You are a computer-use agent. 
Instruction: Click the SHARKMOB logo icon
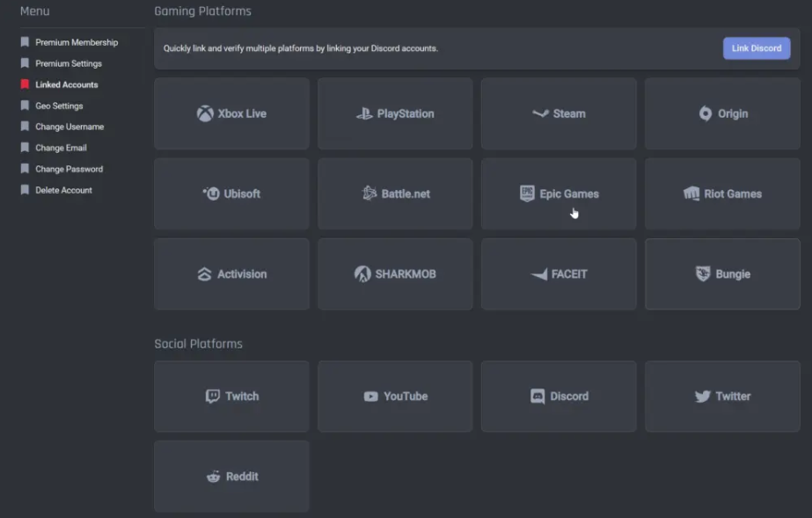pyautogui.click(x=362, y=274)
